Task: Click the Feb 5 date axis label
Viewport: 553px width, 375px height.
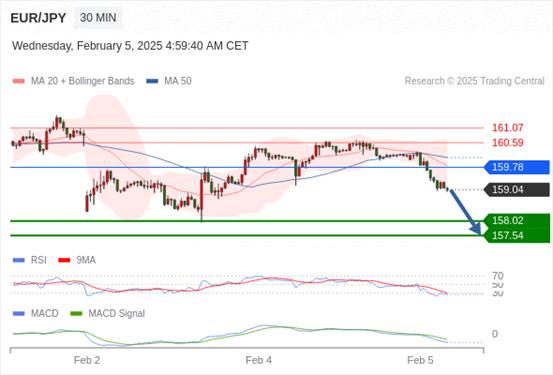Action: (x=420, y=360)
